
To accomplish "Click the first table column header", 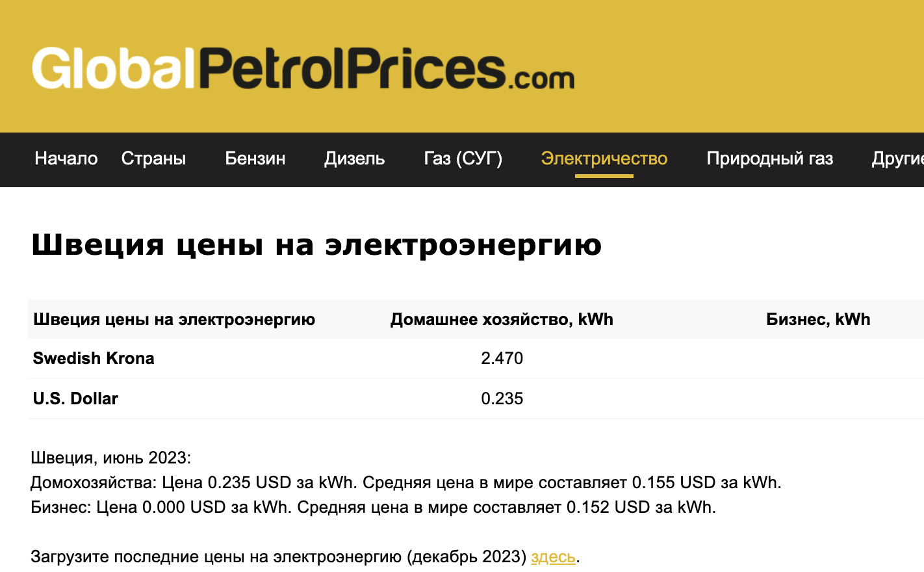I will click(174, 319).
